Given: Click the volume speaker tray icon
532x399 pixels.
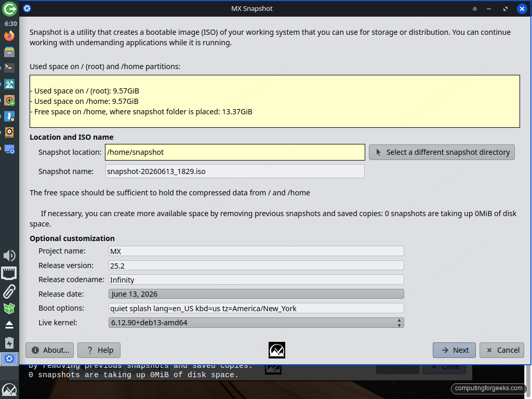Looking at the screenshot, I should point(9,256).
